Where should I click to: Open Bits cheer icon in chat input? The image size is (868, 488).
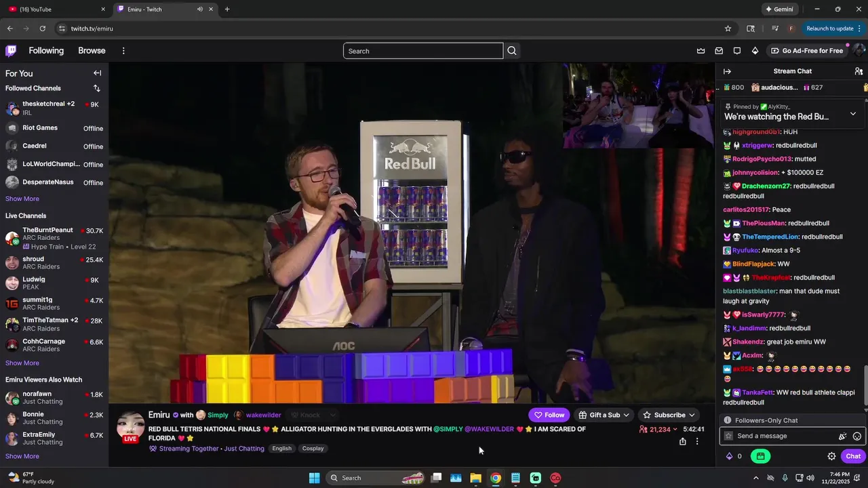[843, 436]
